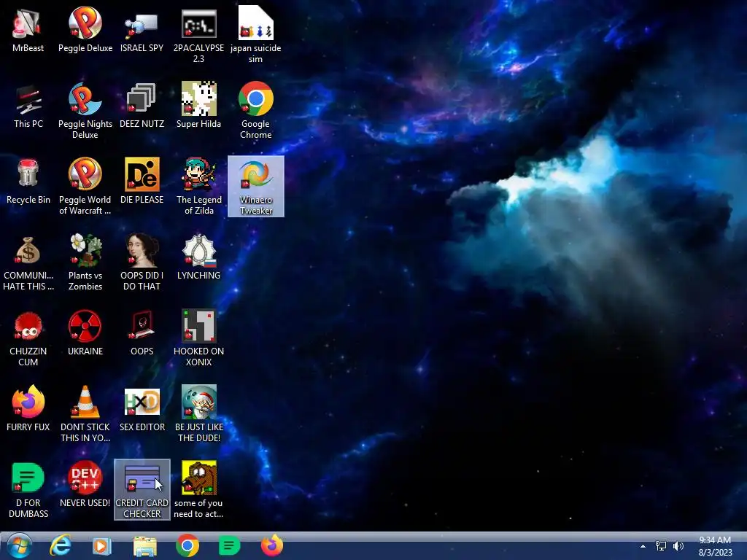Select BE JUST LIKE THE DUDE icon

tap(198, 413)
